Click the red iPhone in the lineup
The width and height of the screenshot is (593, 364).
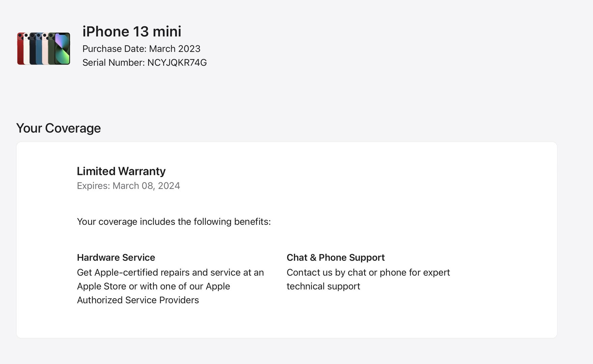[x=20, y=49]
